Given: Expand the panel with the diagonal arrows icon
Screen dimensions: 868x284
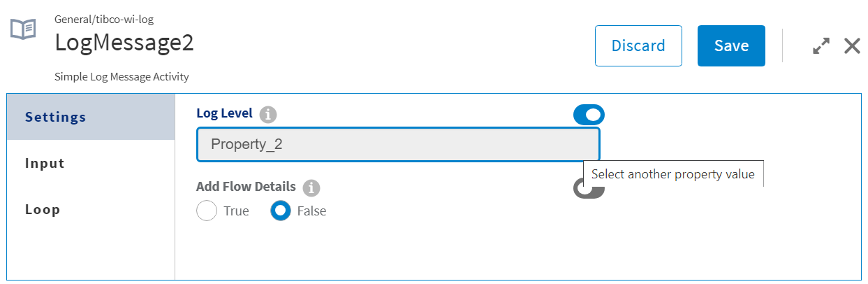Looking at the screenshot, I should (x=821, y=46).
